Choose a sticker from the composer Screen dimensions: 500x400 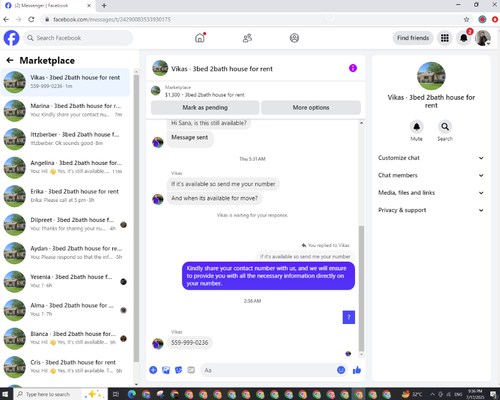(179, 370)
